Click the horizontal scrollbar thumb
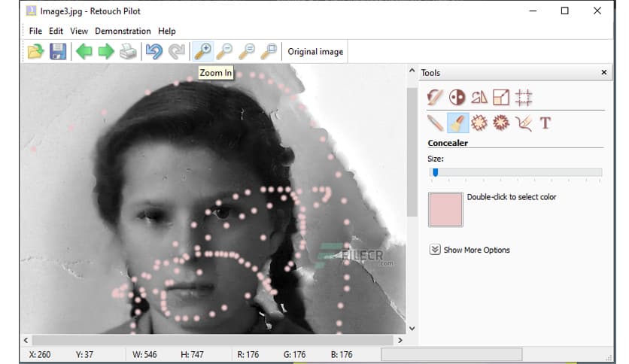629x364 pixels. pos(213,341)
